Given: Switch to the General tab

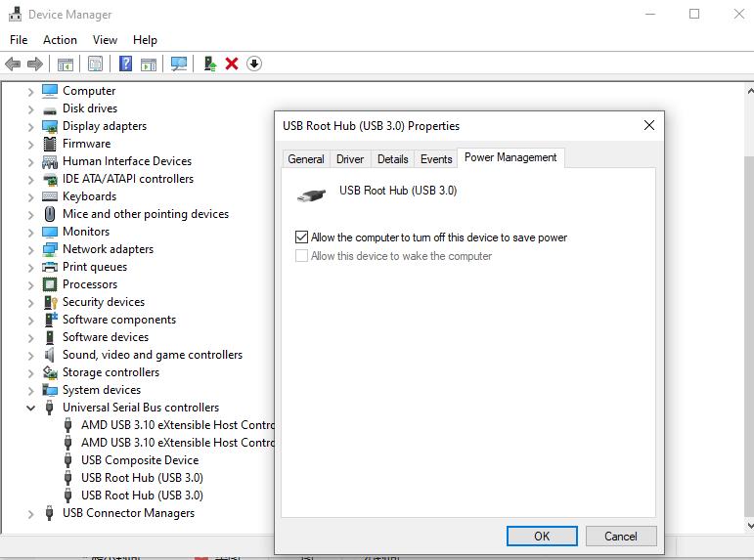Looking at the screenshot, I should click(306, 159).
